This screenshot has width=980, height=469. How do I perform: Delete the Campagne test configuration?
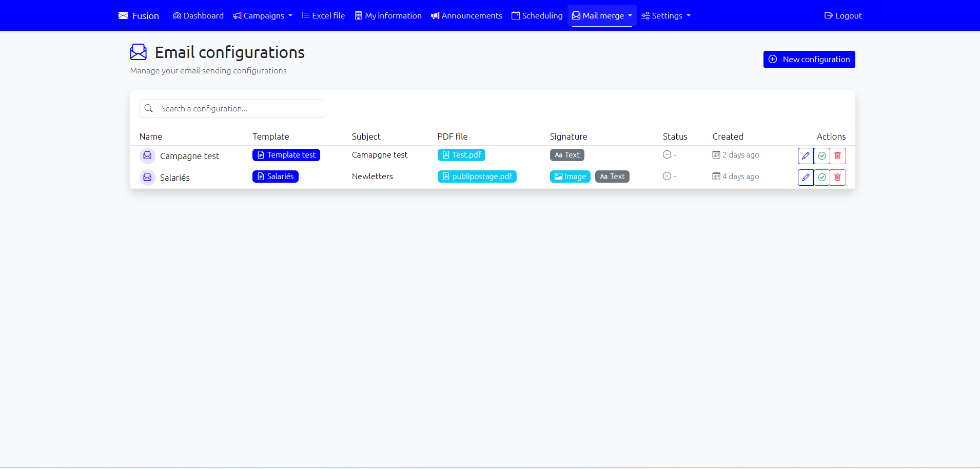coord(838,156)
